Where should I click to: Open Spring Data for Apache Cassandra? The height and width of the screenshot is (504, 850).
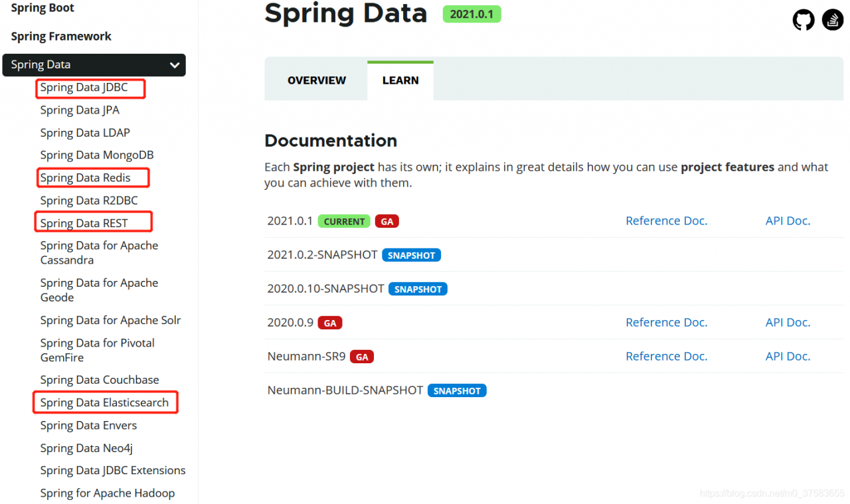coord(99,253)
